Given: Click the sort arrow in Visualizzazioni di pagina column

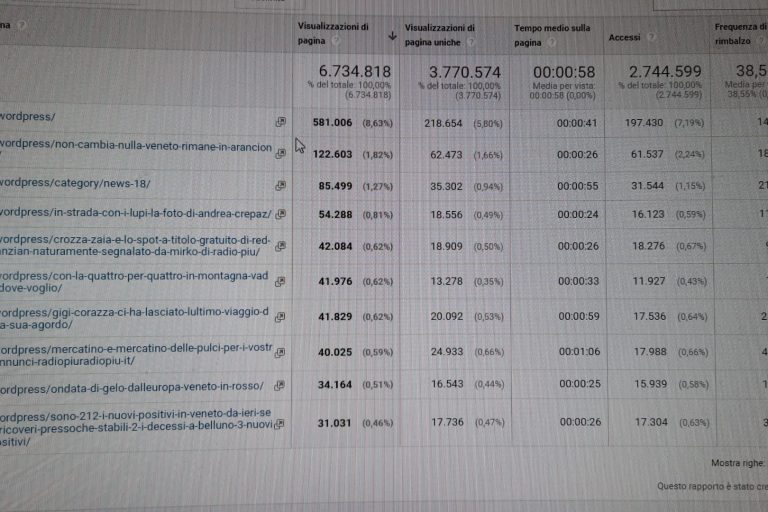Looking at the screenshot, I should click(392, 36).
